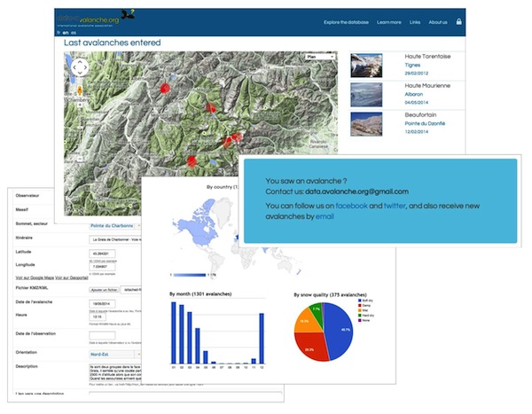Click the Last avalanches entered heading
This screenshot has width=532, height=414.
pyautogui.click(x=113, y=43)
